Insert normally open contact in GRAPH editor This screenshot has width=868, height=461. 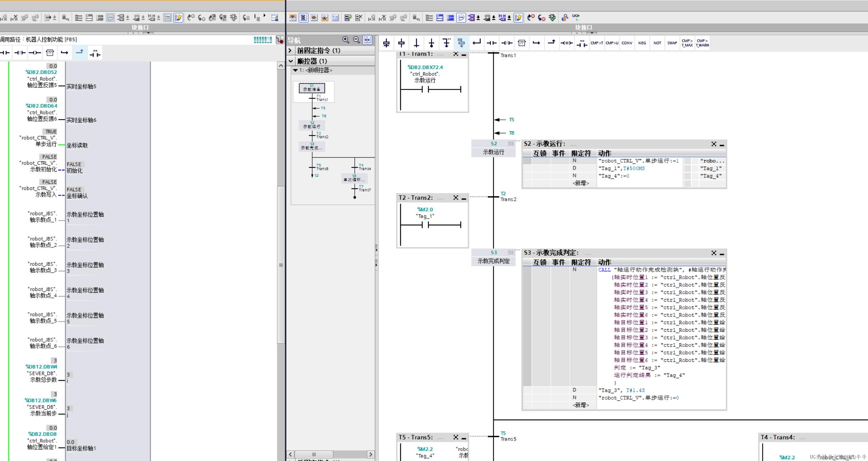coord(492,43)
